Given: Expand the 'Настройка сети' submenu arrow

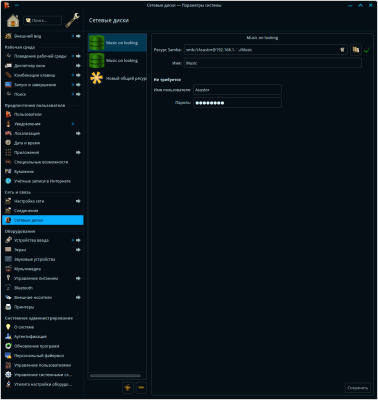Looking at the screenshot, I should [x=78, y=201].
